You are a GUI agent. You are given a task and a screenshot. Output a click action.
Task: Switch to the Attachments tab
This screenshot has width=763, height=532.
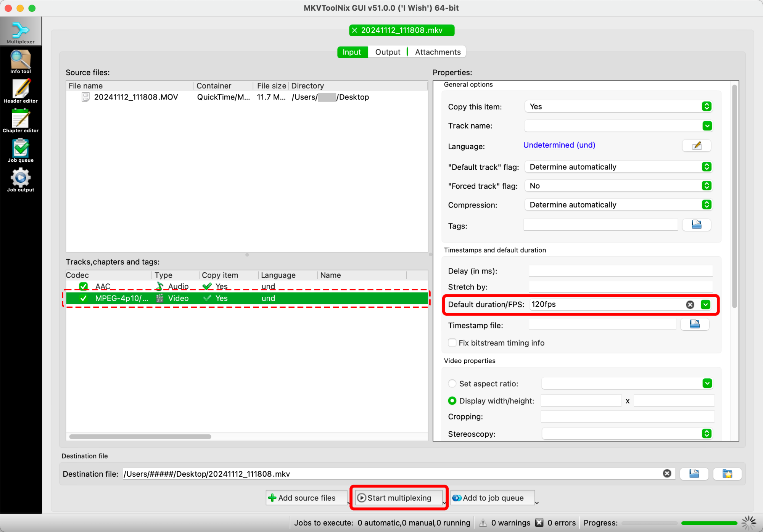(x=438, y=52)
